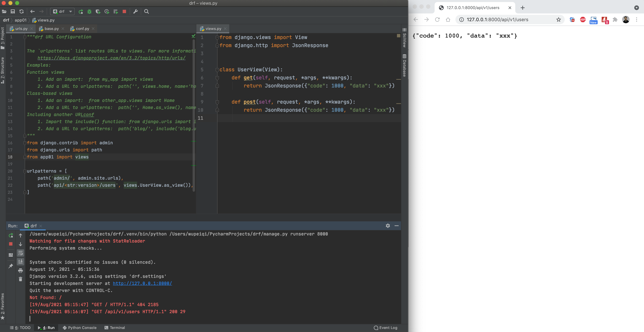Image resolution: width=644 pixels, height=332 pixels.
Task: Click the Chrome address bar showing 127.0.0.1:8000/api/v1/users
Action: [x=497, y=20]
